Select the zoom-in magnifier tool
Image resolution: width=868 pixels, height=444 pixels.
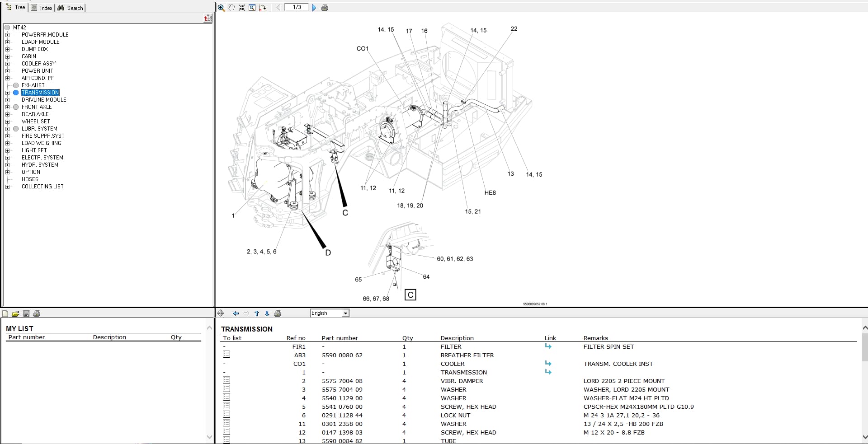221,8
